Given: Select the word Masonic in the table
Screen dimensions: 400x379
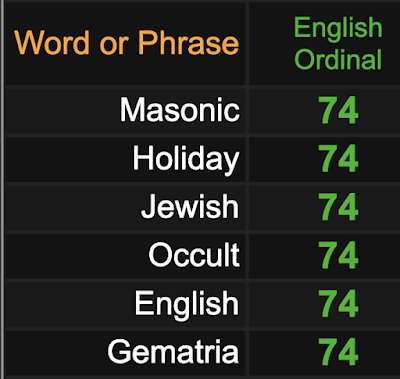Looking at the screenshot, I should (x=180, y=110).
